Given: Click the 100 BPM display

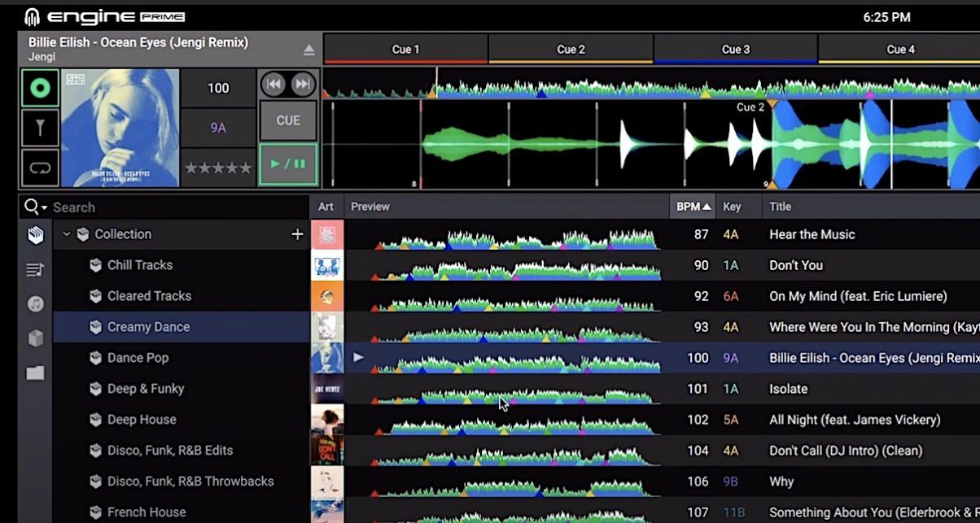Looking at the screenshot, I should 218,88.
